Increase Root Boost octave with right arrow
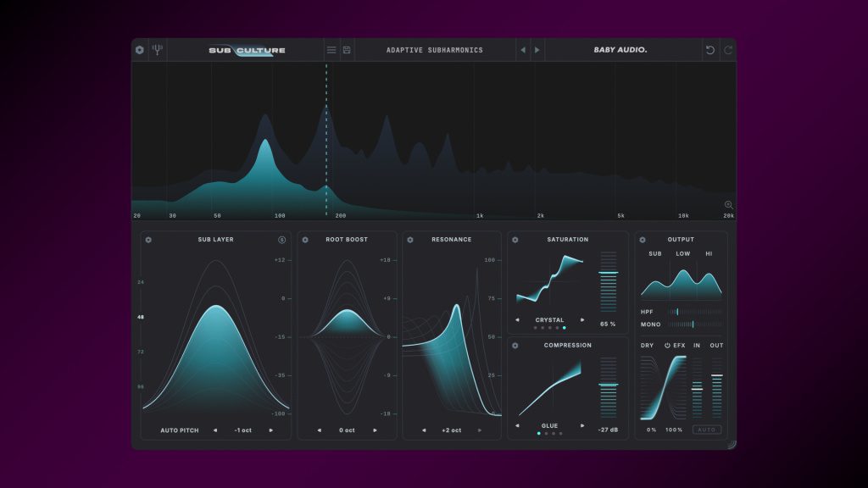 coord(375,430)
